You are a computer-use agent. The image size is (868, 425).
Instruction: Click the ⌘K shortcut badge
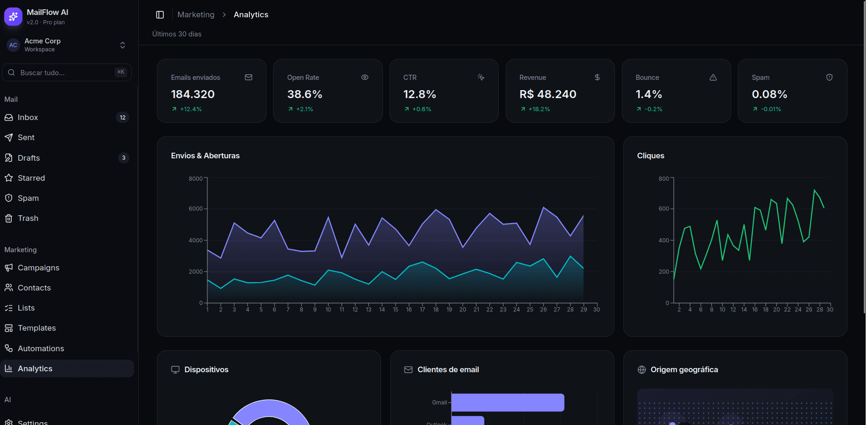point(121,72)
